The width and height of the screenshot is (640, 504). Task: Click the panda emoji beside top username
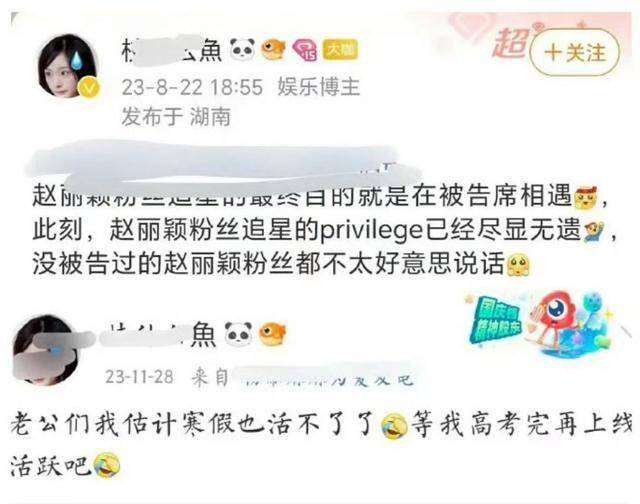242,50
